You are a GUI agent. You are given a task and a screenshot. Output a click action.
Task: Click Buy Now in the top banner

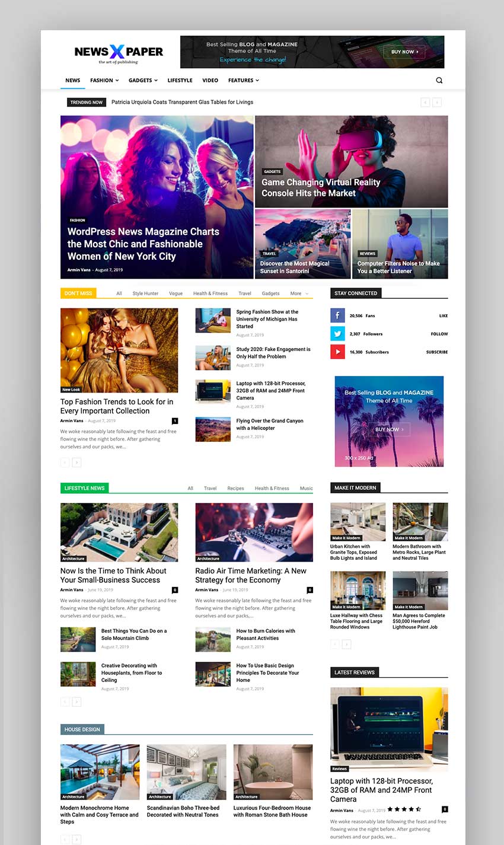coord(404,52)
